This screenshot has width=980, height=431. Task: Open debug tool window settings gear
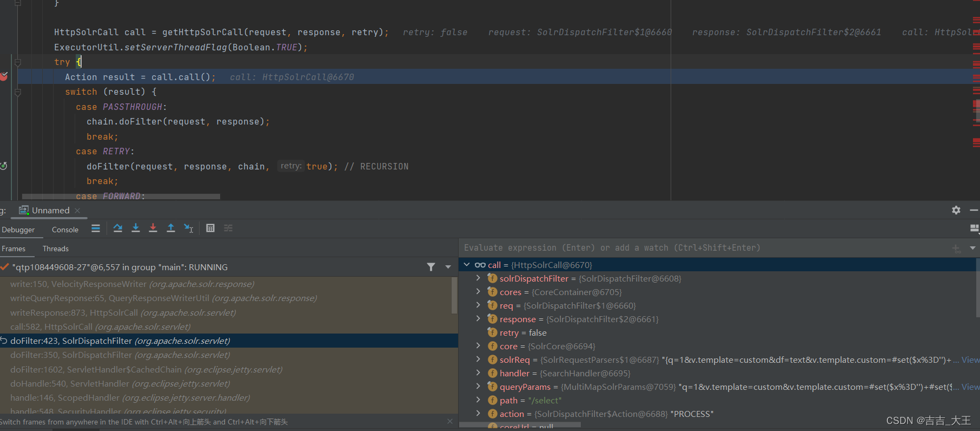pos(956,210)
